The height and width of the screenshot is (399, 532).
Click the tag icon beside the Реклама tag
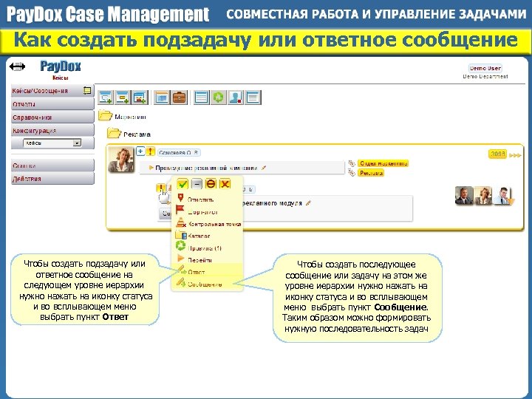[352, 173]
